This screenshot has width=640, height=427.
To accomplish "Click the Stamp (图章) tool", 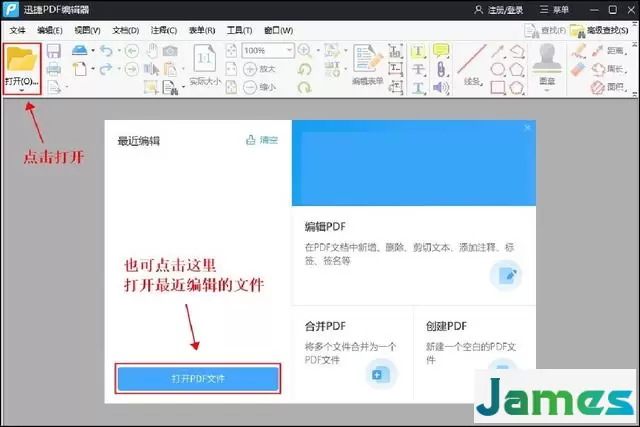I will click(x=547, y=64).
